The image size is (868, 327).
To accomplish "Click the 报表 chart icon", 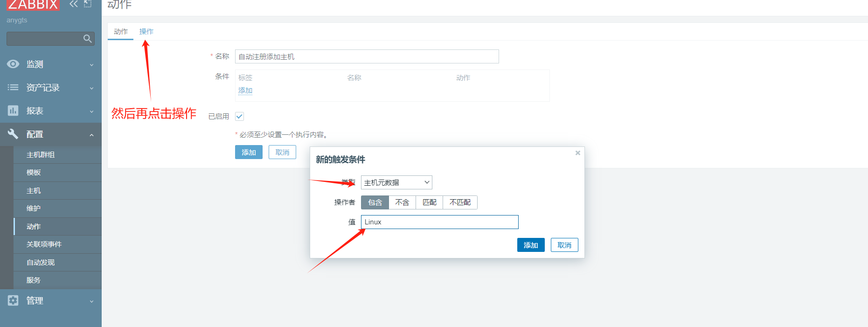I will point(13,111).
